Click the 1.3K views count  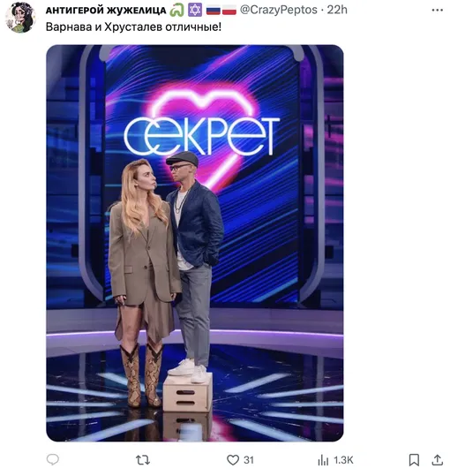[x=343, y=460]
